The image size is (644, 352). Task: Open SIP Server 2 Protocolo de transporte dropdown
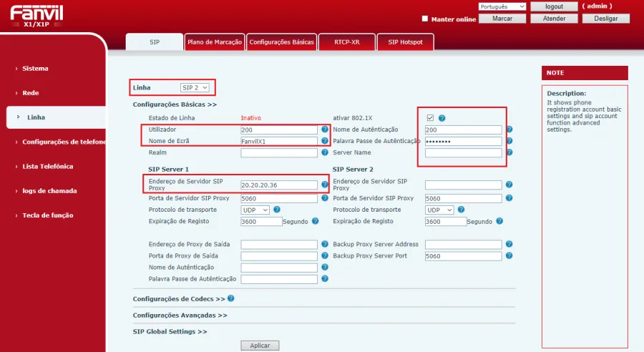click(439, 210)
